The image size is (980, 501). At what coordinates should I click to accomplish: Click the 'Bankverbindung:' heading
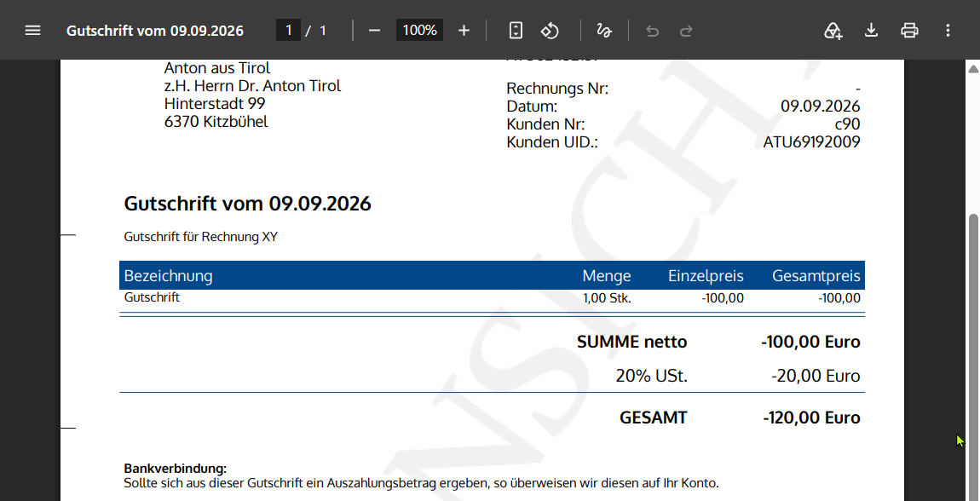point(175,469)
